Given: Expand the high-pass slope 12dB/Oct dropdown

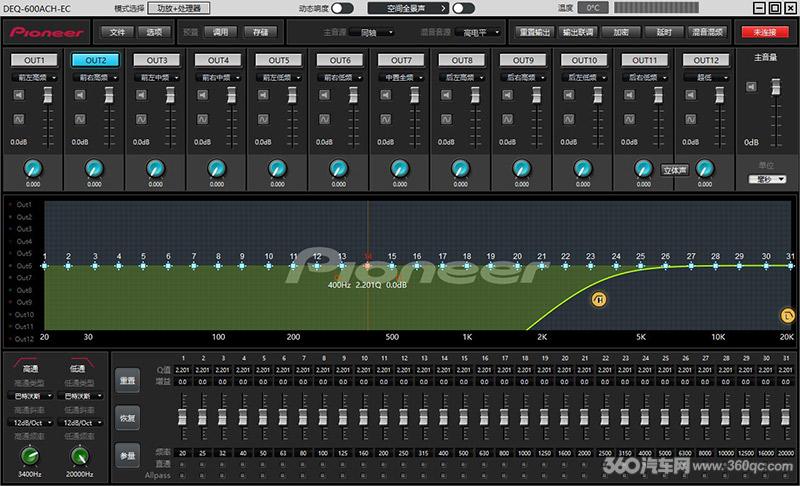Looking at the screenshot, I should pos(30,423).
